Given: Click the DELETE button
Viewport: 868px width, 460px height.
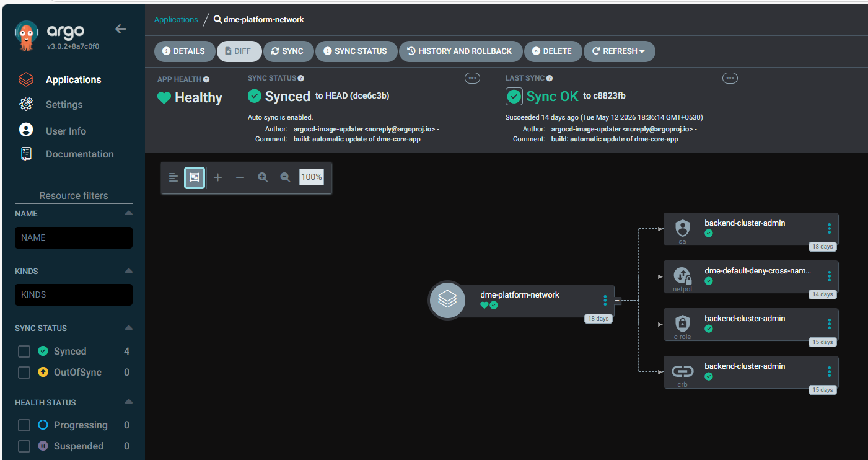Looking at the screenshot, I should [553, 51].
